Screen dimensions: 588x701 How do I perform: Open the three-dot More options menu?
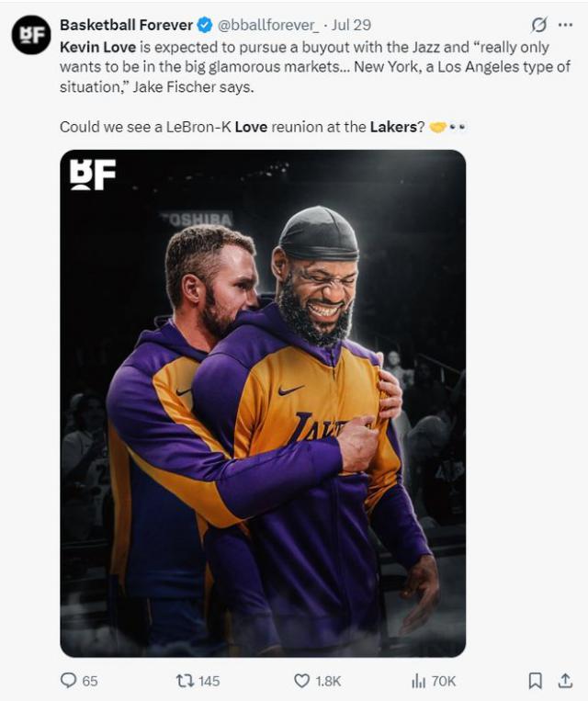565,25
